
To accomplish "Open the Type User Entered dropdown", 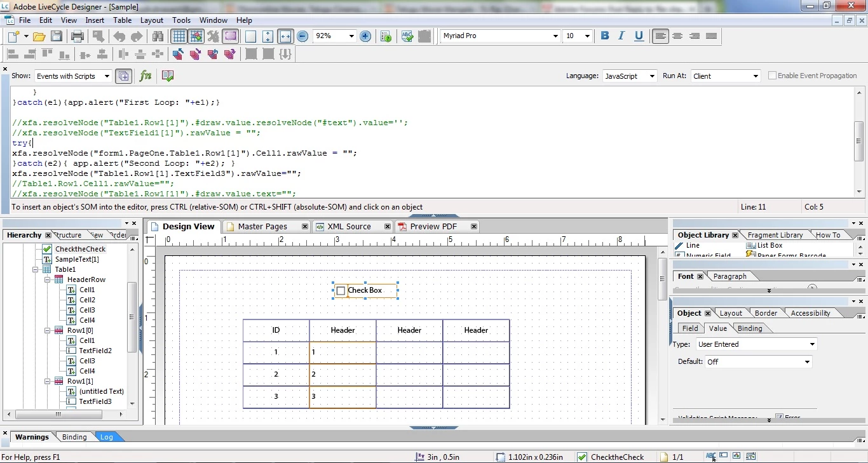I will pos(811,344).
